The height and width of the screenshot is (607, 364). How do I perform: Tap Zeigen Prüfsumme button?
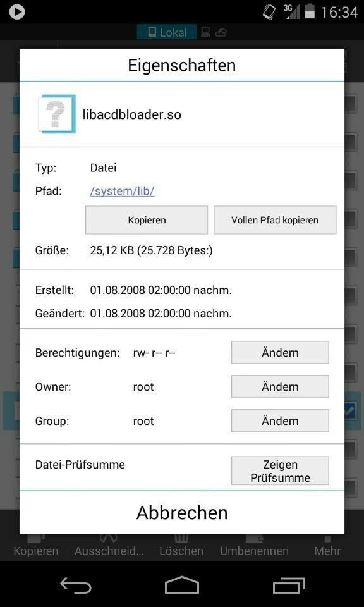coord(280,470)
